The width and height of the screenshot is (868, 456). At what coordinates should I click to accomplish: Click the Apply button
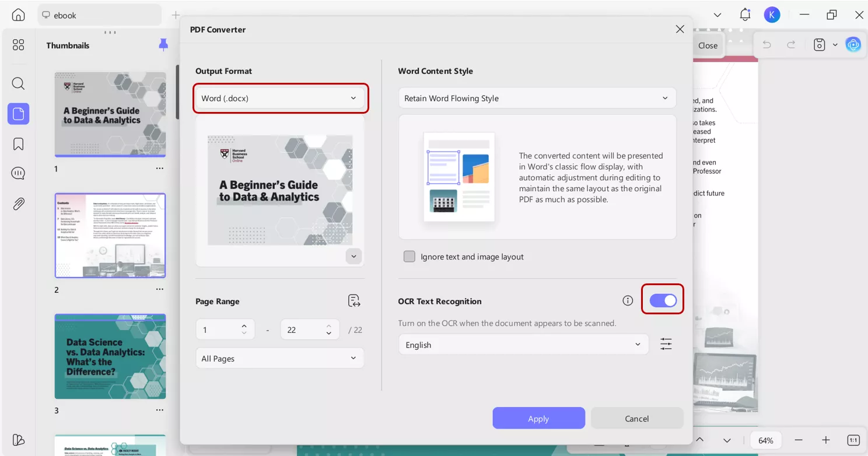(x=538, y=418)
